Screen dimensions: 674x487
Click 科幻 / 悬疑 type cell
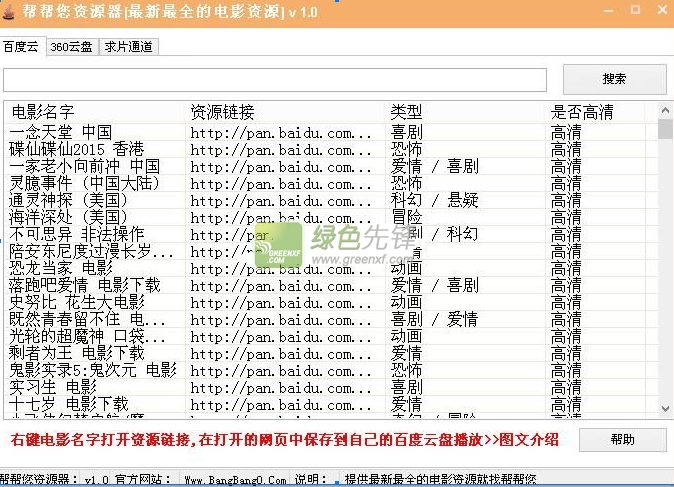[435, 200]
